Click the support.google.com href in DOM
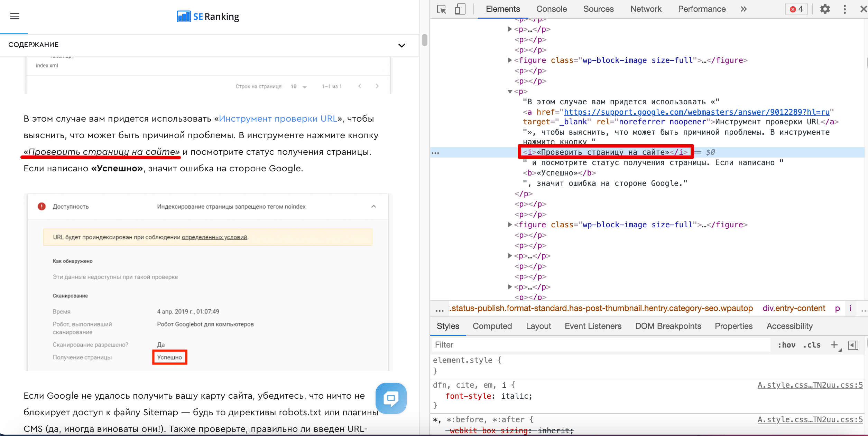Image resolution: width=868 pixels, height=436 pixels. point(696,112)
